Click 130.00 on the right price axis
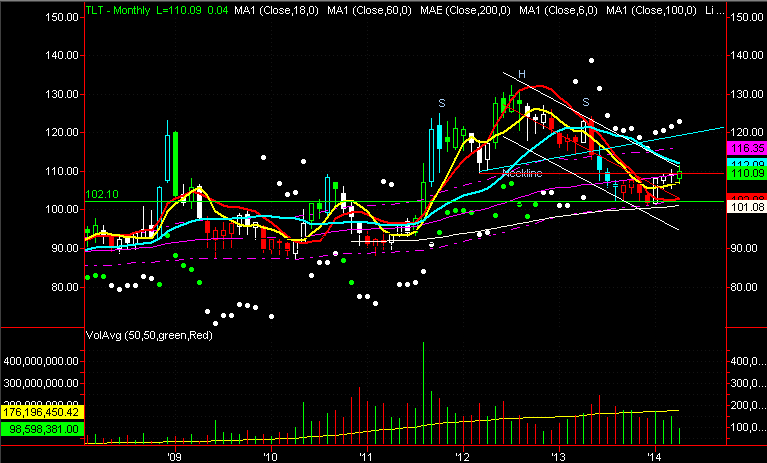 point(747,94)
